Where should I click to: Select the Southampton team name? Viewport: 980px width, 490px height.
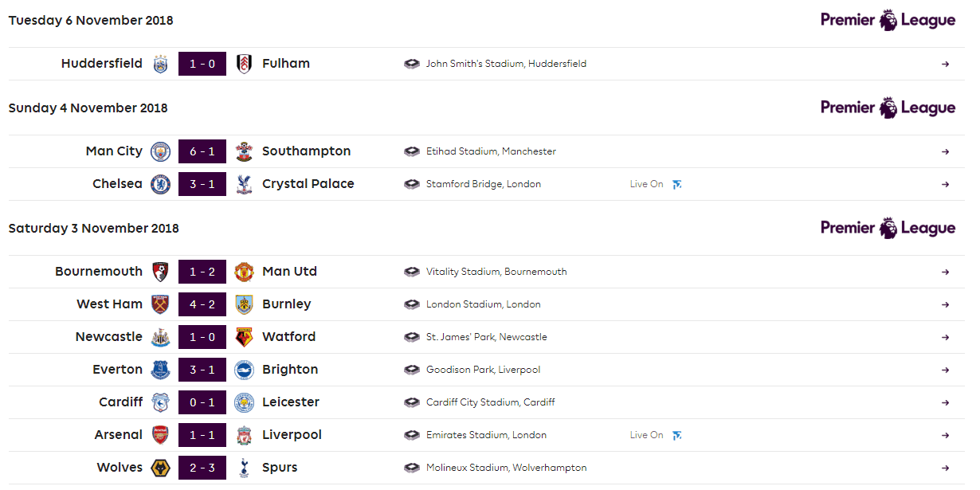click(306, 151)
